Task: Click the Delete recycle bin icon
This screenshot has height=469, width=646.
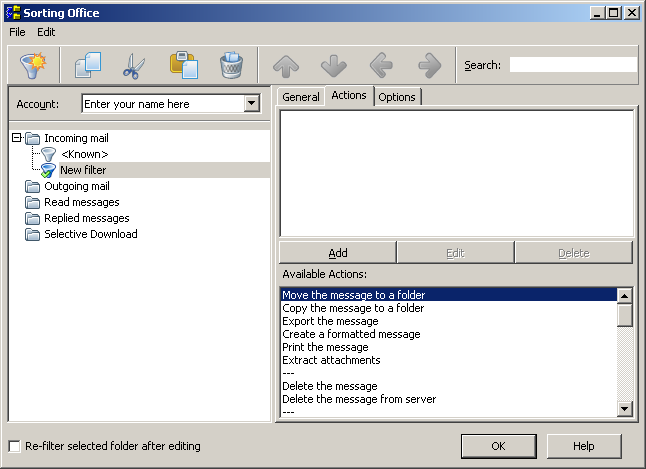Action: pos(231,66)
